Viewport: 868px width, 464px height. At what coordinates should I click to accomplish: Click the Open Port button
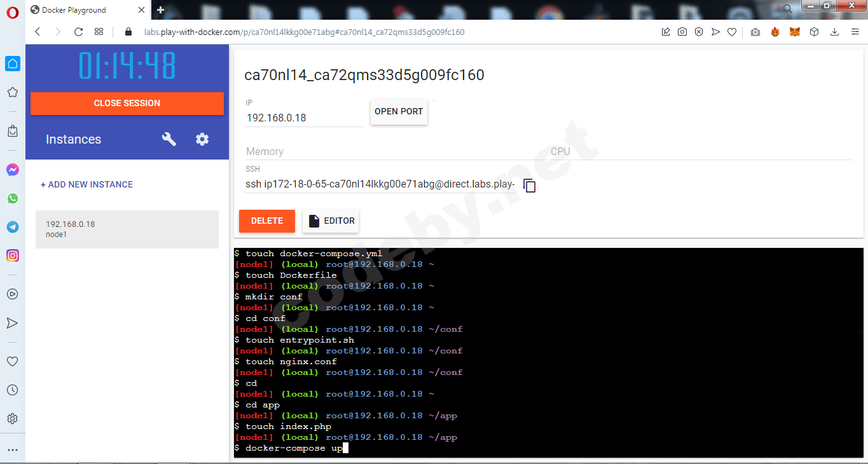[399, 112]
